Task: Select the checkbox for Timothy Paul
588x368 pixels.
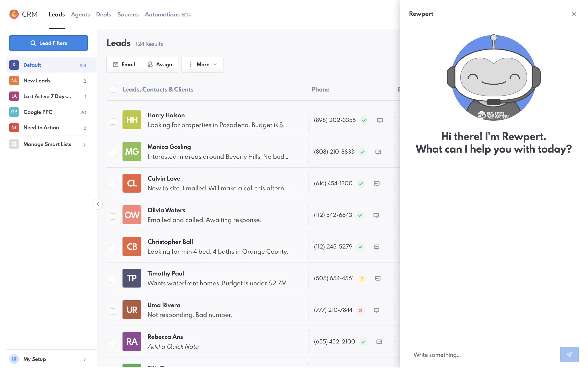Action: pos(113,280)
